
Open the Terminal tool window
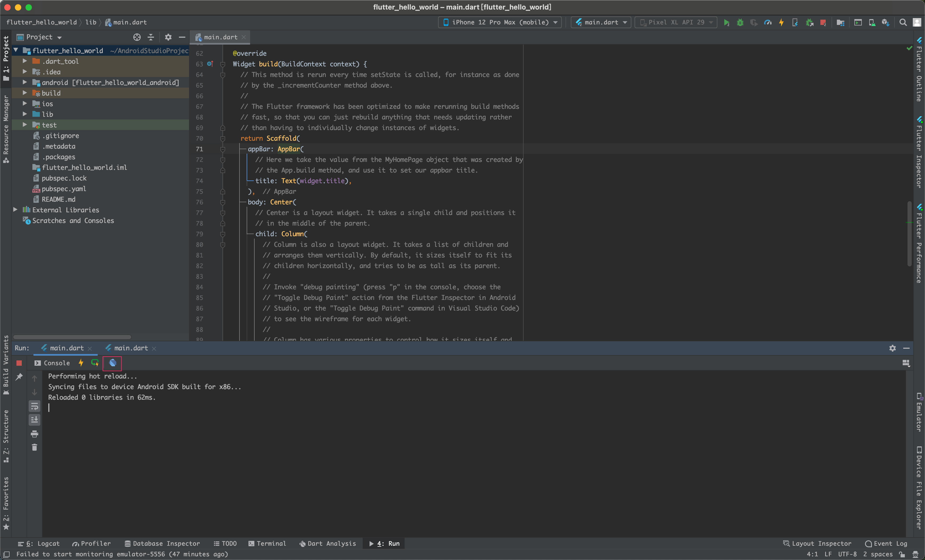[x=267, y=544]
